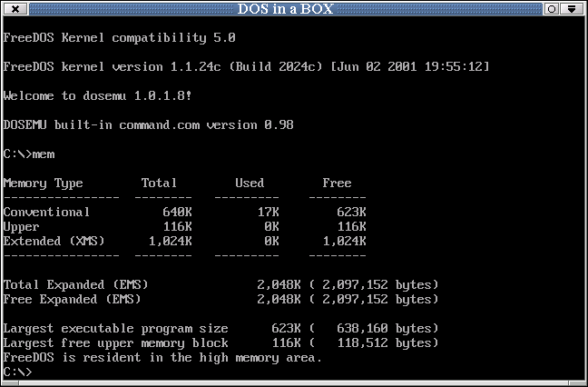This screenshot has width=588, height=387.
Task: Click the circle maximize button in title bar
Action: [552, 9]
